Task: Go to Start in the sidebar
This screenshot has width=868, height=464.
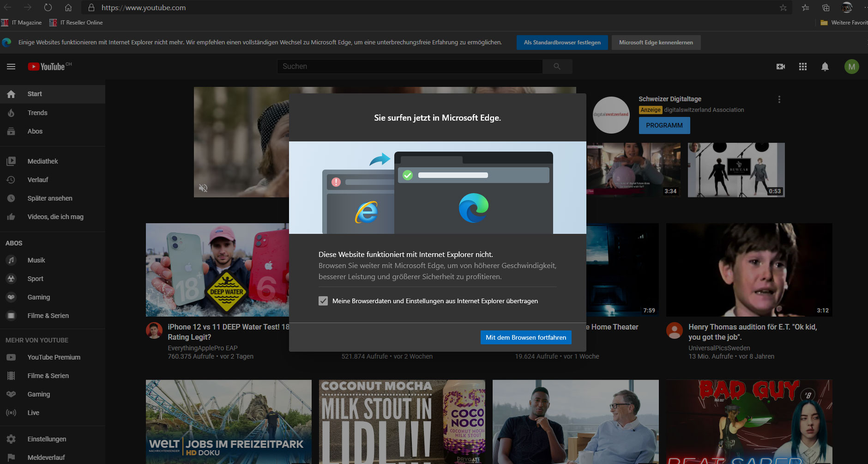Action: point(53,94)
